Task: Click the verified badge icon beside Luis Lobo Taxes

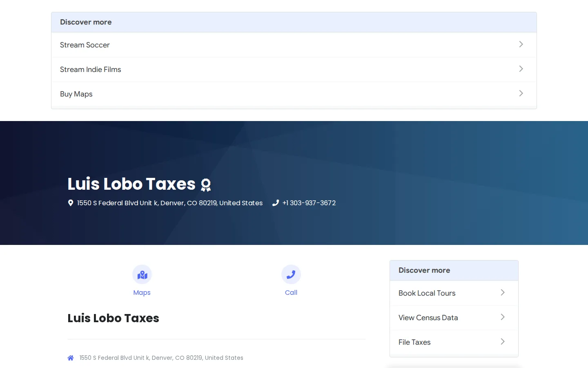Action: coord(206,185)
